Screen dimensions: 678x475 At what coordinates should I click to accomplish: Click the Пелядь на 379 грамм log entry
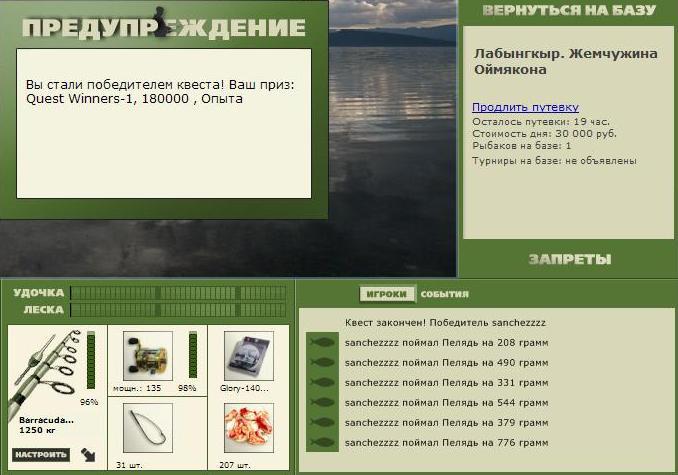[x=446, y=422]
